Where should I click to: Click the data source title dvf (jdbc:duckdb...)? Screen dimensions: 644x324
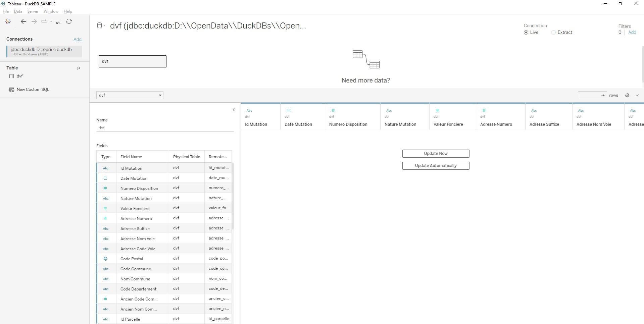[x=208, y=26]
